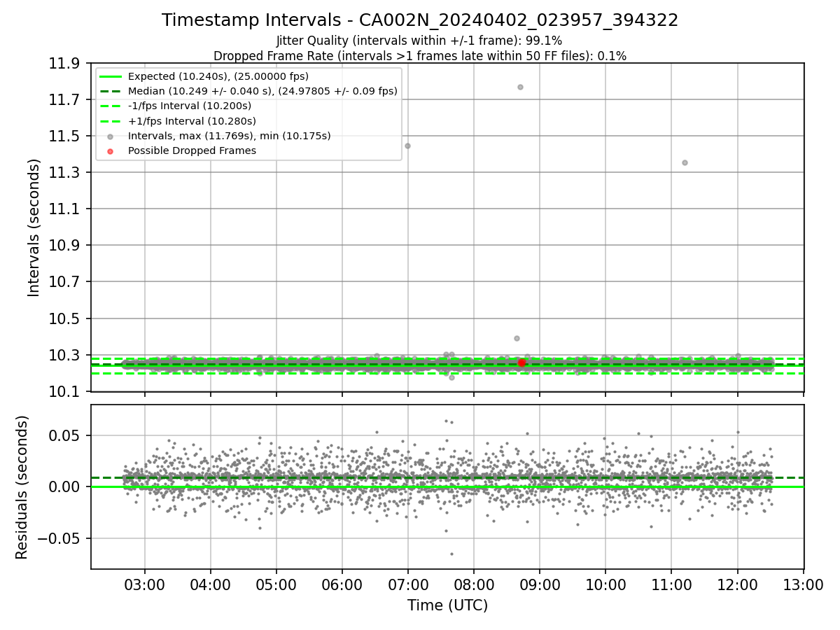Image resolution: width=840 pixels, height=630 pixels.
Task: Click the outlier point at 11.769 seconds
Action: [x=520, y=87]
